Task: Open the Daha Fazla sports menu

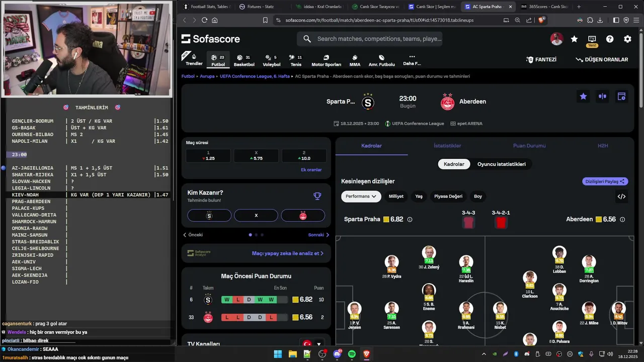Action: [x=412, y=60]
